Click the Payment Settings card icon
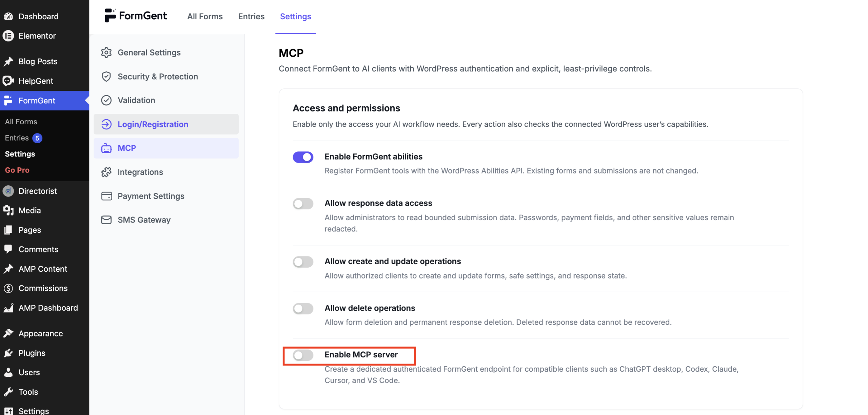This screenshot has height=415, width=868. coord(106,196)
